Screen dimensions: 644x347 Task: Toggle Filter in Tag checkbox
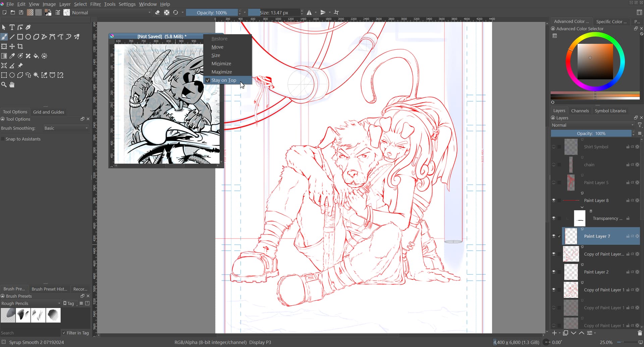click(x=64, y=333)
